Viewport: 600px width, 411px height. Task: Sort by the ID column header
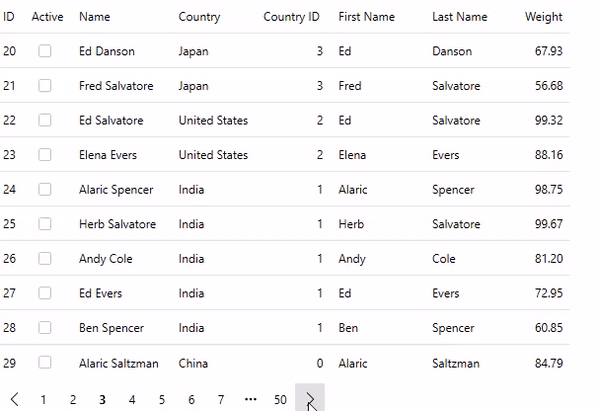pyautogui.click(x=9, y=17)
